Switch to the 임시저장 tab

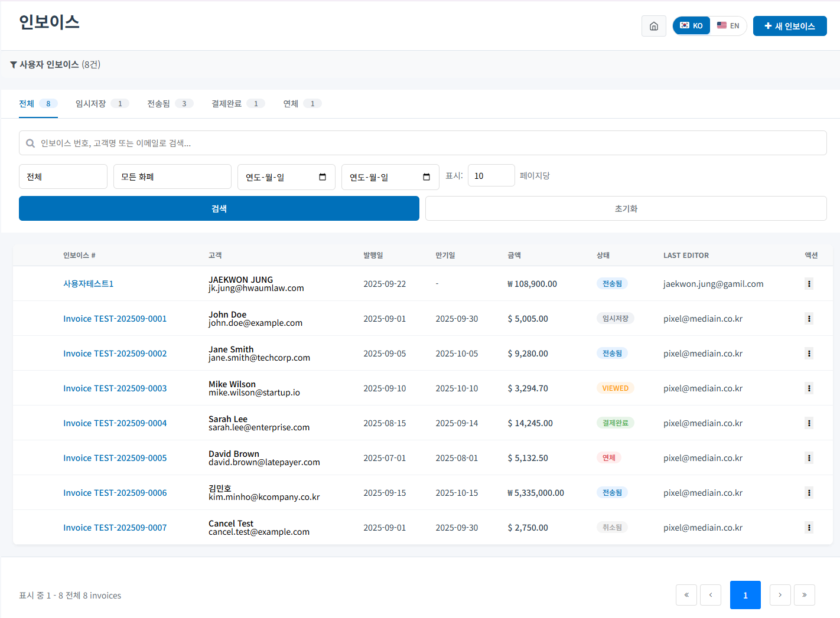[x=101, y=104]
